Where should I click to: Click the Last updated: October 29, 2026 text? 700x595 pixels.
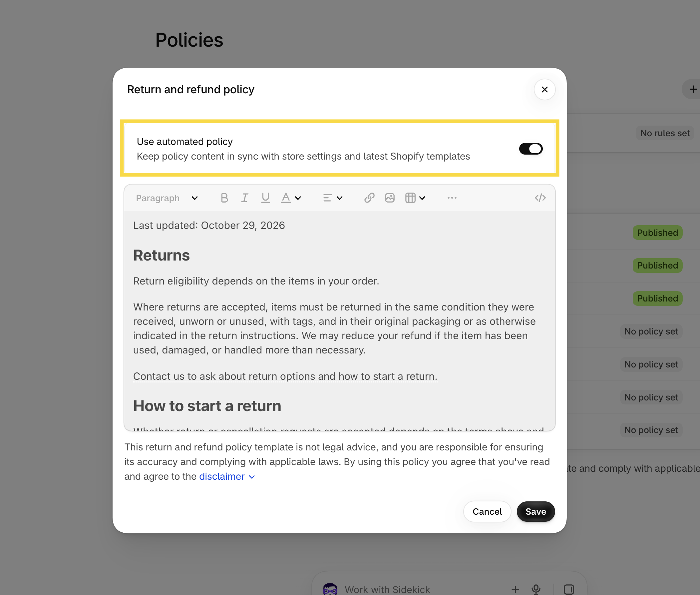tap(209, 225)
